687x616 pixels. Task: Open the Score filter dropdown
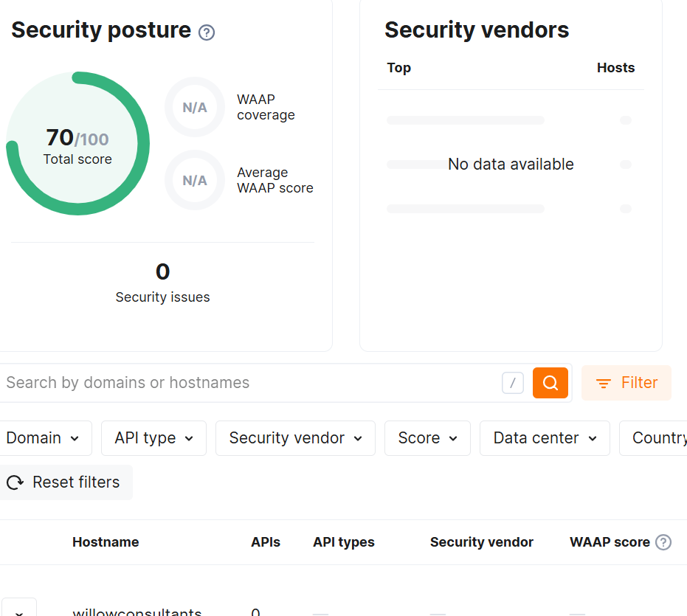pyautogui.click(x=427, y=437)
